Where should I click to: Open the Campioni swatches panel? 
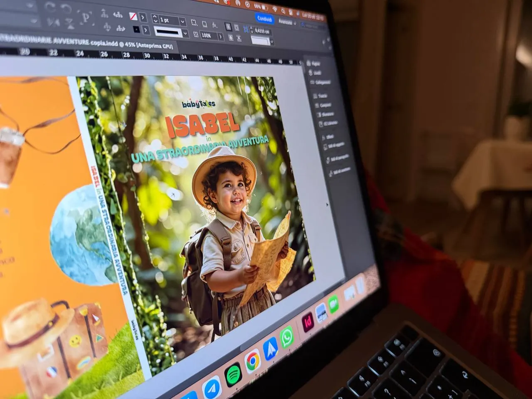(322, 105)
